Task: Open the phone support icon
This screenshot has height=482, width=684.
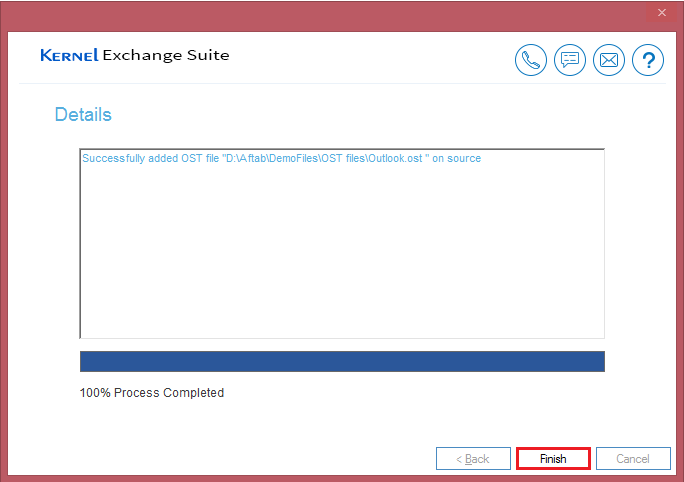Action: click(x=530, y=60)
